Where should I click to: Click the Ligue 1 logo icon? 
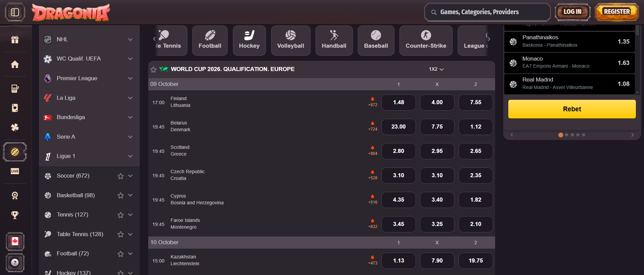48,156
